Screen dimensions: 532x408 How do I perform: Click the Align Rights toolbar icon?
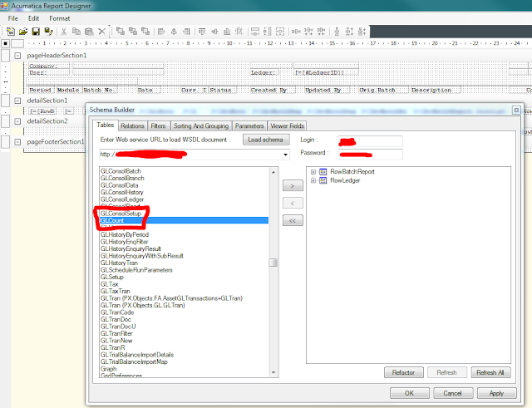pos(186,32)
